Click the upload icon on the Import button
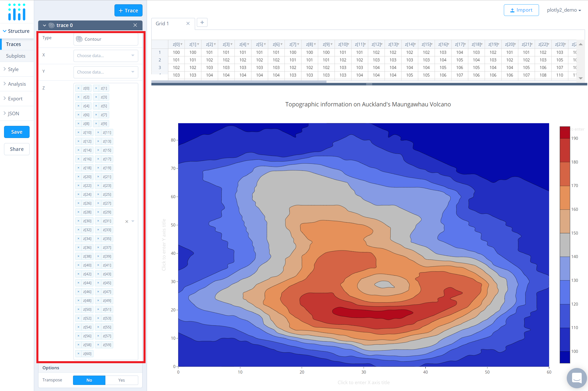This screenshot has height=391, width=588. point(512,10)
